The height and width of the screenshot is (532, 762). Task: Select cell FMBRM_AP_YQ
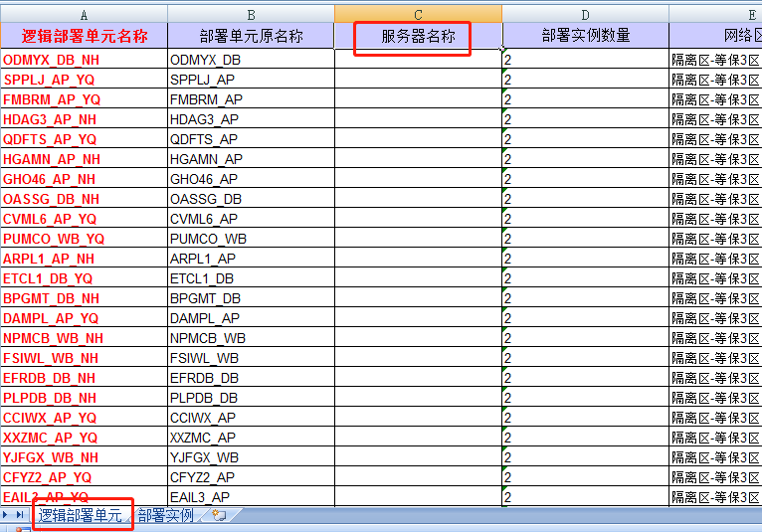85,99
